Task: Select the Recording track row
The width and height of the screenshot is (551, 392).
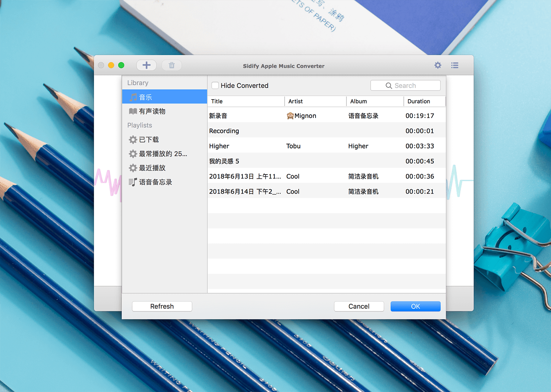Action: pos(327,131)
